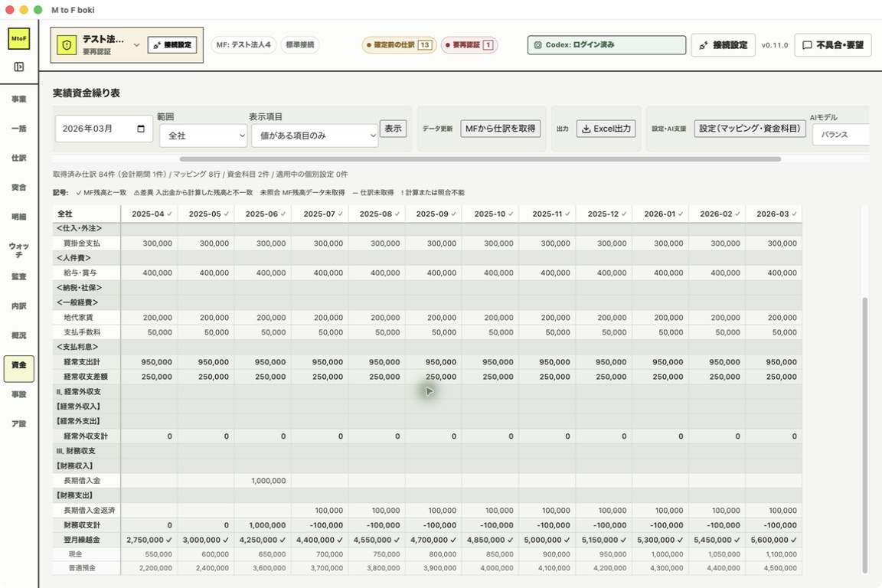The width and height of the screenshot is (882, 588).
Task: Select the II. 経常外収支 section row
Action: pyautogui.click(x=427, y=392)
